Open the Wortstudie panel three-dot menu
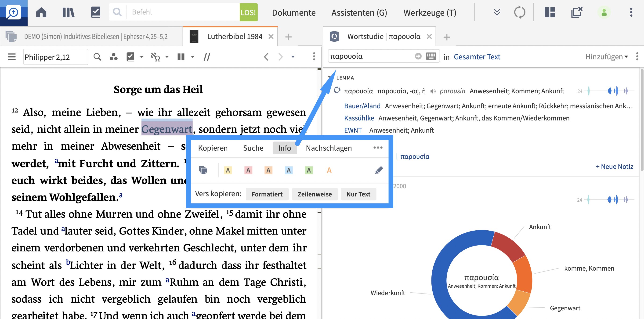Image resolution: width=644 pixels, height=319 pixels. (x=637, y=57)
